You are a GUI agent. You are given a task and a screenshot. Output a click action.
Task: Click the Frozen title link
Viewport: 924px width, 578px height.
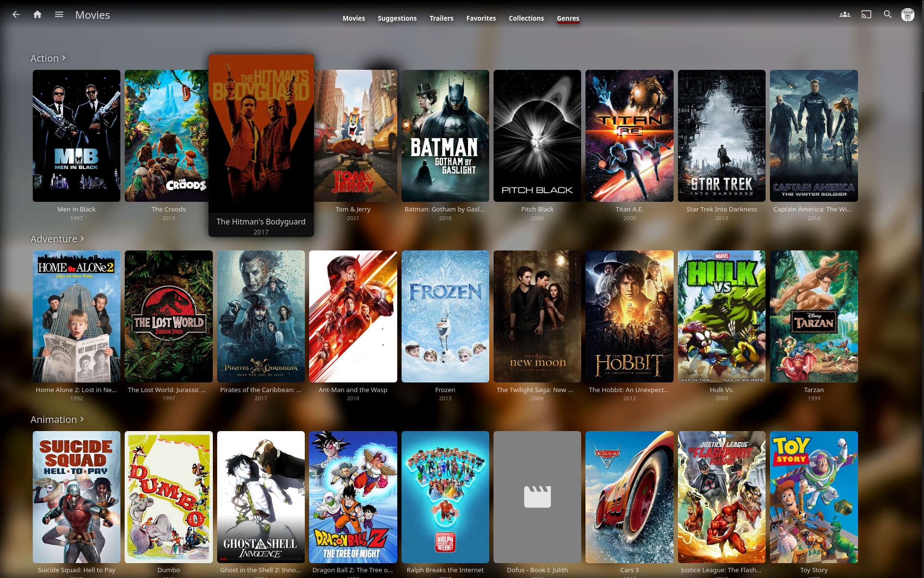pos(445,390)
